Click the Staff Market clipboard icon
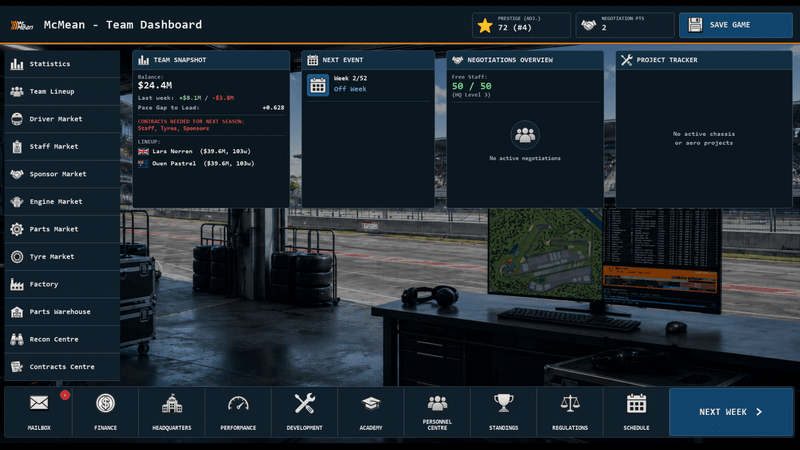Image resolution: width=800 pixels, height=450 pixels. (17, 146)
